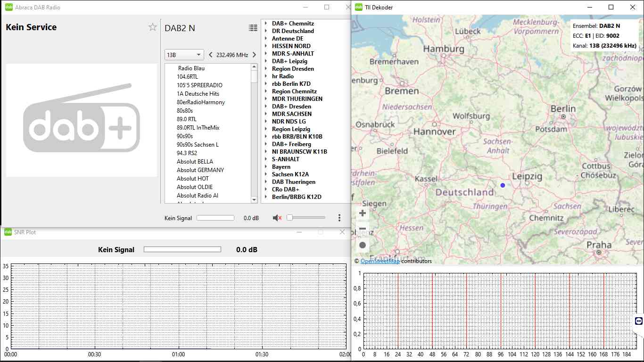Step to previous frequency channel

pos(210,55)
